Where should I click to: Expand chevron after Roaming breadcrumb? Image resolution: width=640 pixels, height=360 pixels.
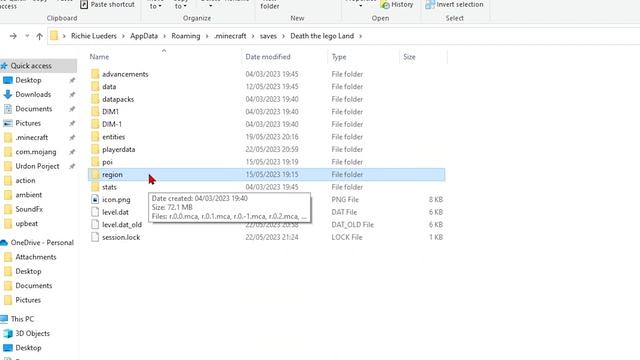pos(207,36)
